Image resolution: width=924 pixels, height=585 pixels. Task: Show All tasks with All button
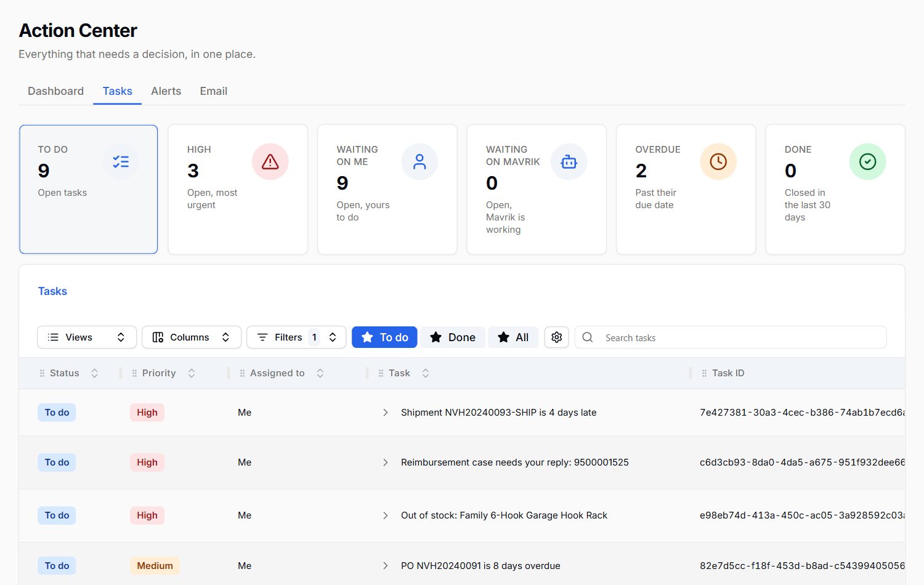coord(513,337)
